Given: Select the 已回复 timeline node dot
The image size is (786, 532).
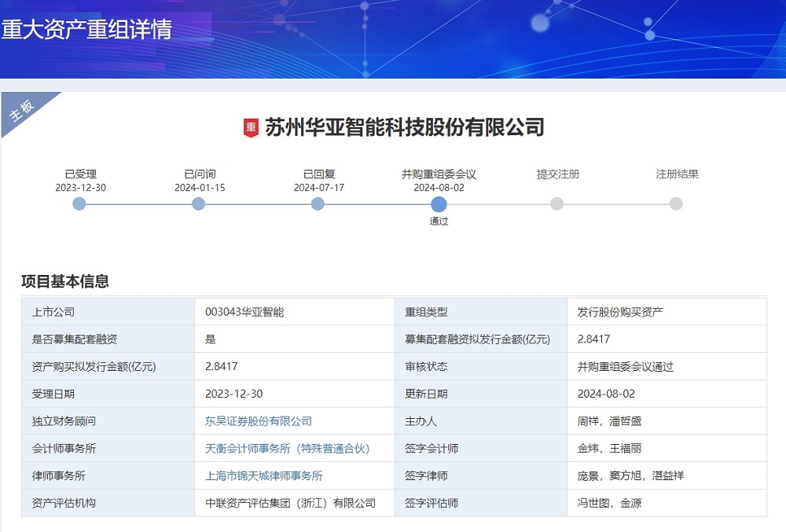Looking at the screenshot, I should [x=318, y=204].
